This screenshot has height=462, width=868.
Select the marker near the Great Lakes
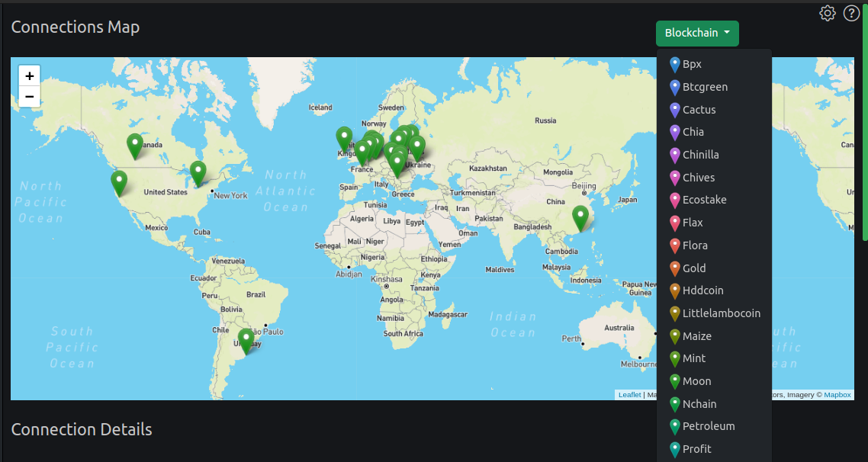click(198, 174)
